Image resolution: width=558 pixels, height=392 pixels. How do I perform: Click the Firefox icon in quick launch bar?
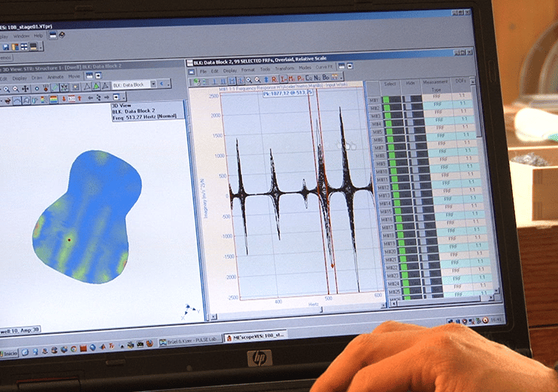(x=150, y=343)
